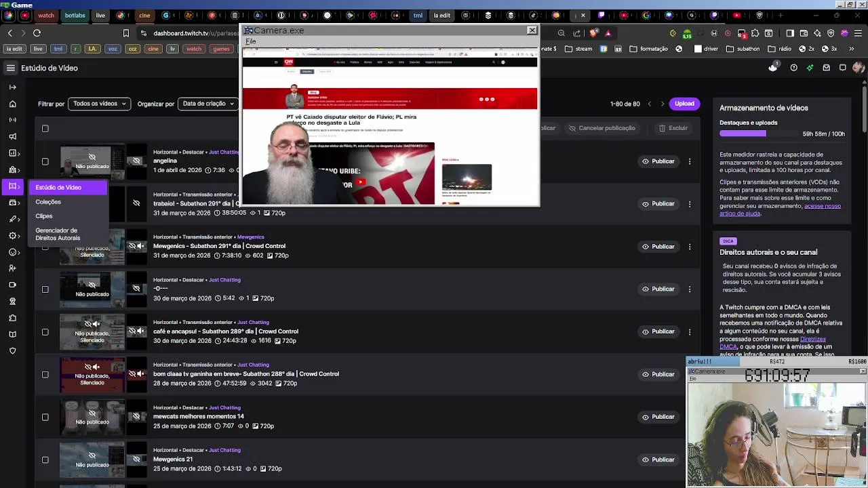Open the Todos os vídeos filter dropdown
The width and height of the screenshot is (868, 488).
pos(99,104)
